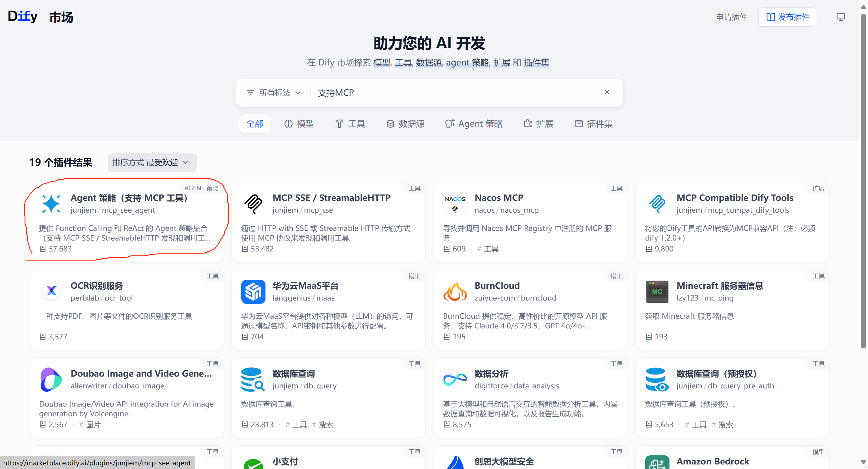The image size is (868, 469).
Task: Select the 华为云MaaS平台 cube icon
Action: tap(253, 291)
